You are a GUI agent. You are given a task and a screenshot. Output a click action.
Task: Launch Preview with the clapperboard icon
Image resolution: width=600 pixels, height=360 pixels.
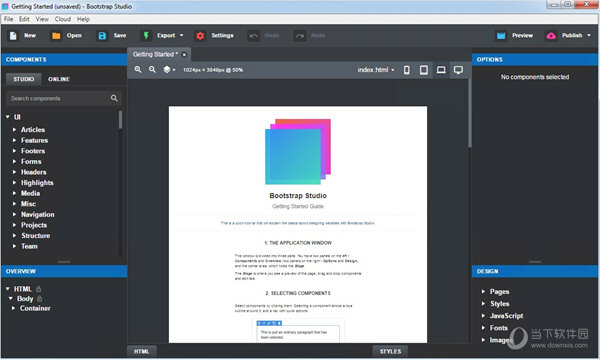coord(501,36)
